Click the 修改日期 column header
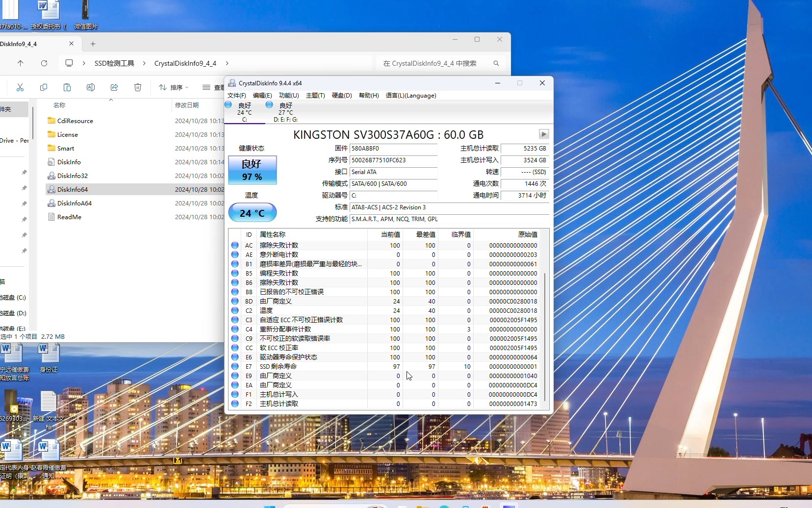Image resolution: width=812 pixels, height=508 pixels. click(x=187, y=105)
